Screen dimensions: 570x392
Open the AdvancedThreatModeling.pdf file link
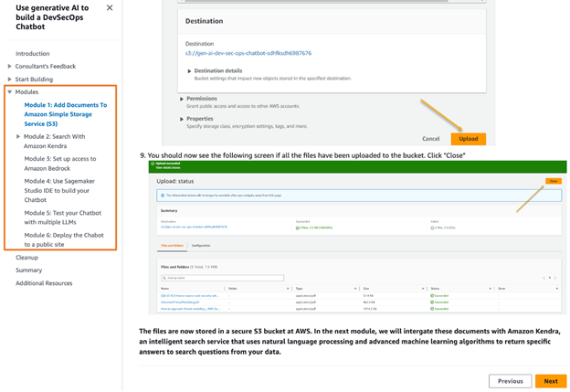tap(180, 302)
